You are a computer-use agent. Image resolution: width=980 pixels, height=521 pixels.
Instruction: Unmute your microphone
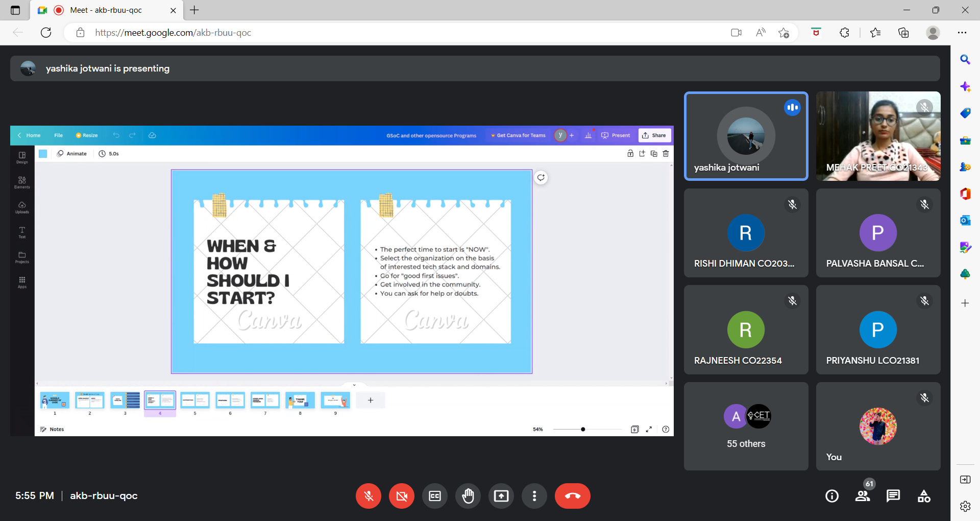click(x=369, y=496)
